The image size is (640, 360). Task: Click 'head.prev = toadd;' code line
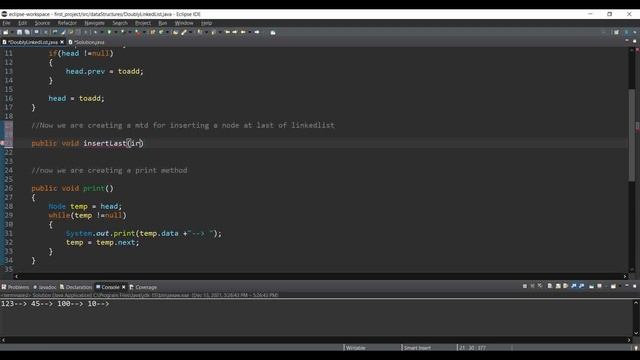[104, 71]
